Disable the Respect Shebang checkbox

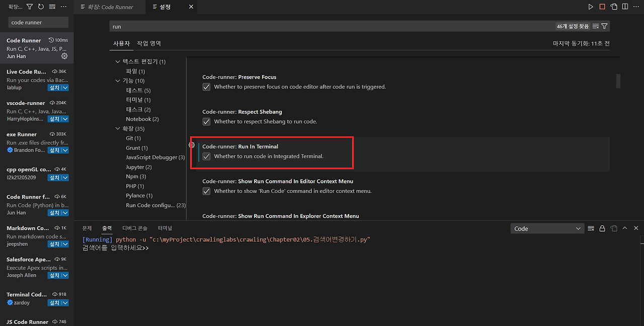tap(206, 121)
